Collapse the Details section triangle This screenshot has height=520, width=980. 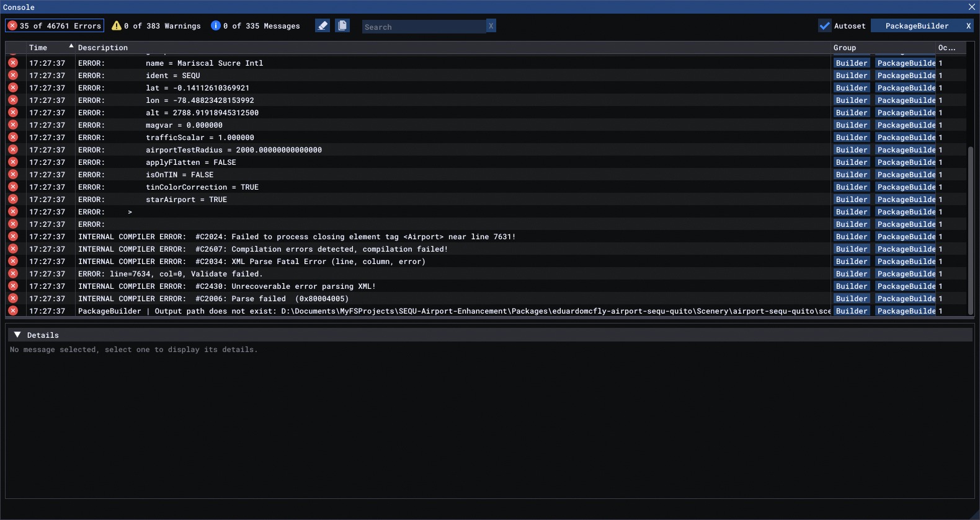coord(17,335)
